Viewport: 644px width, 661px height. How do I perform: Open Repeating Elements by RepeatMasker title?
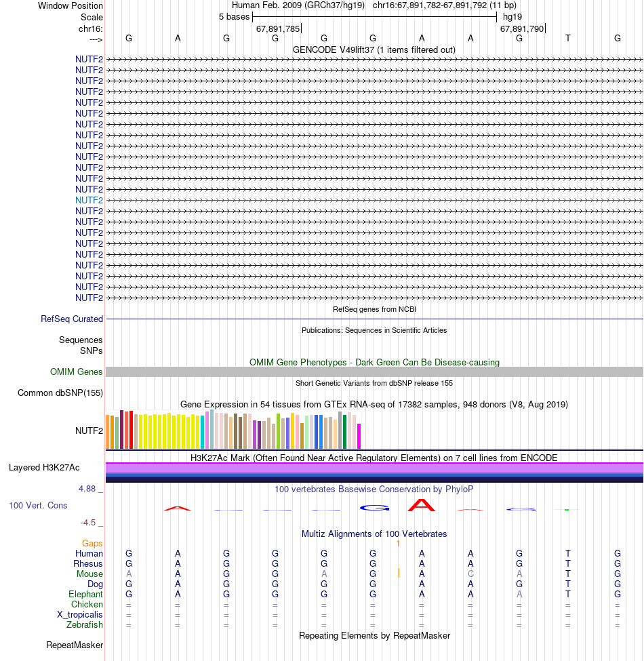pos(374,635)
